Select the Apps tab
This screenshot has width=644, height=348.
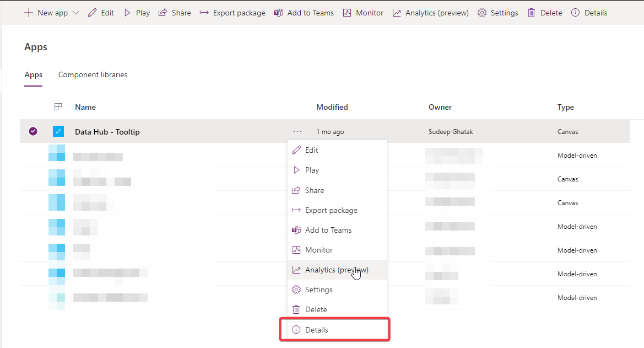(33, 74)
